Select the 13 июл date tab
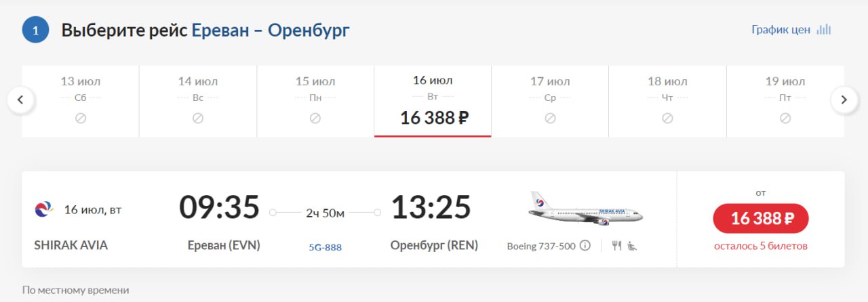The height and width of the screenshot is (302, 868). point(80,100)
